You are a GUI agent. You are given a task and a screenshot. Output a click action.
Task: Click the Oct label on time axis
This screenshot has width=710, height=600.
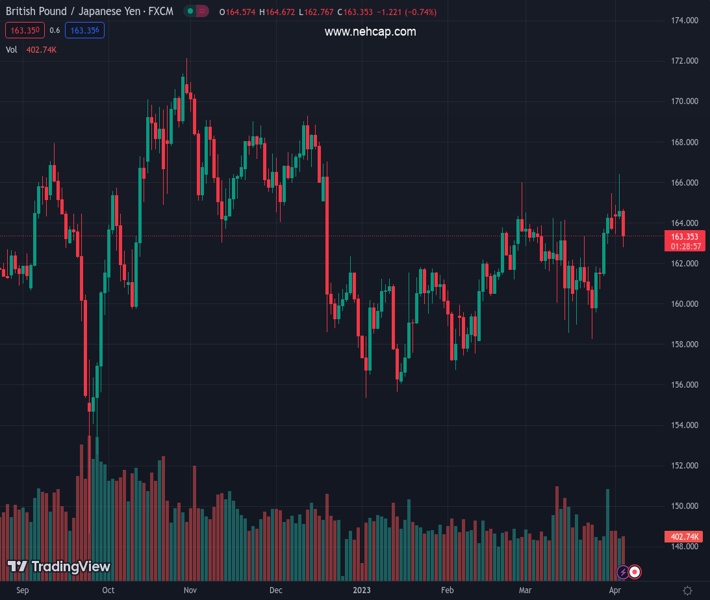click(x=107, y=591)
